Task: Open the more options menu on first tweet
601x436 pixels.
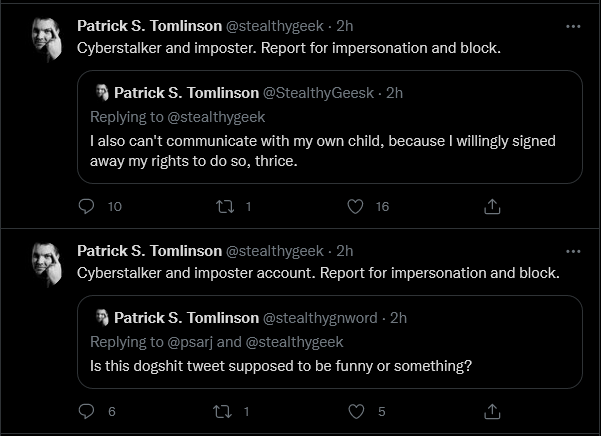Action: pyautogui.click(x=573, y=26)
